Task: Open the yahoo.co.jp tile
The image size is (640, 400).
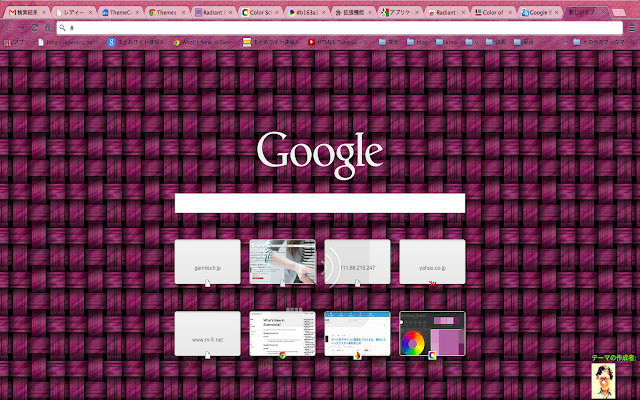Action: click(432, 262)
